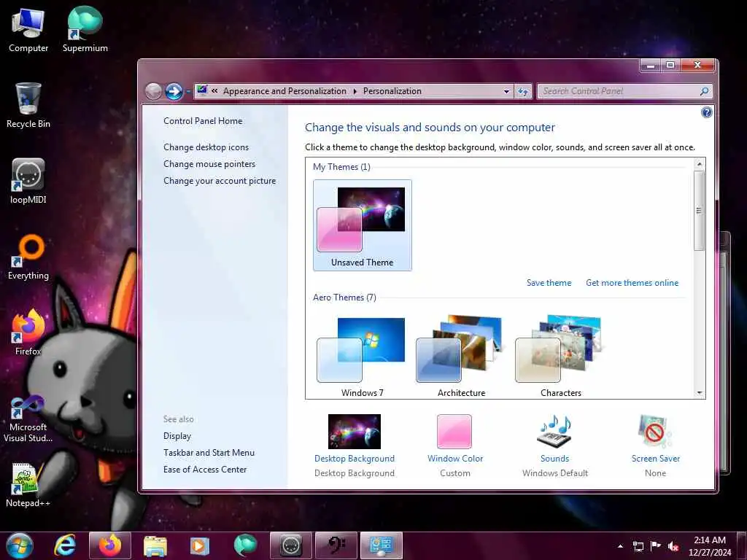The height and width of the screenshot is (560, 747).
Task: Click Get more themes online
Action: pyautogui.click(x=632, y=283)
